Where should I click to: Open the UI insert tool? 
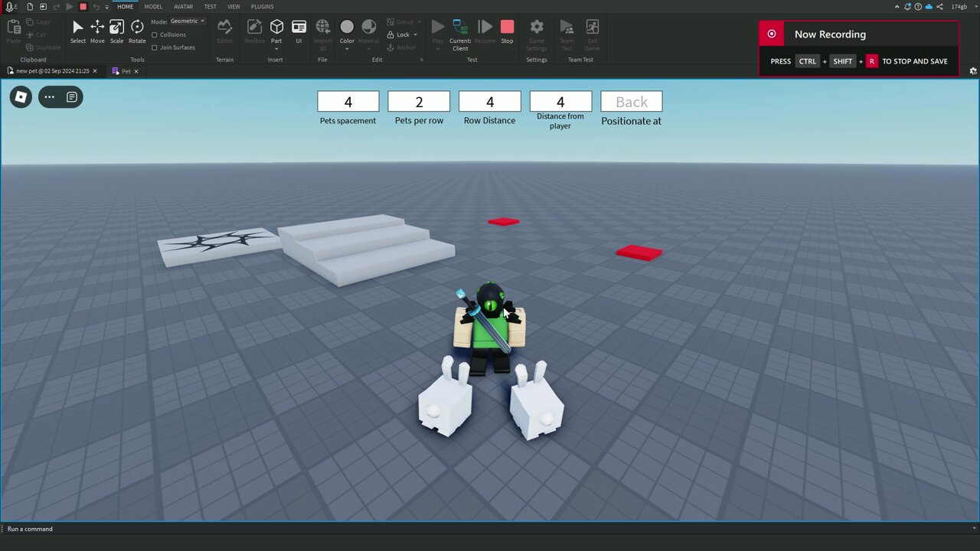[x=299, y=31]
